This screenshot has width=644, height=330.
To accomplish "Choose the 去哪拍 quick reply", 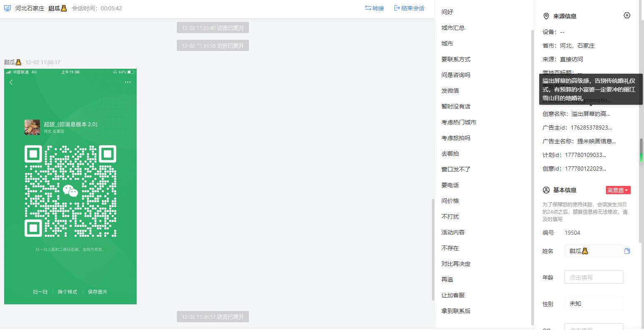I will pyautogui.click(x=450, y=154).
